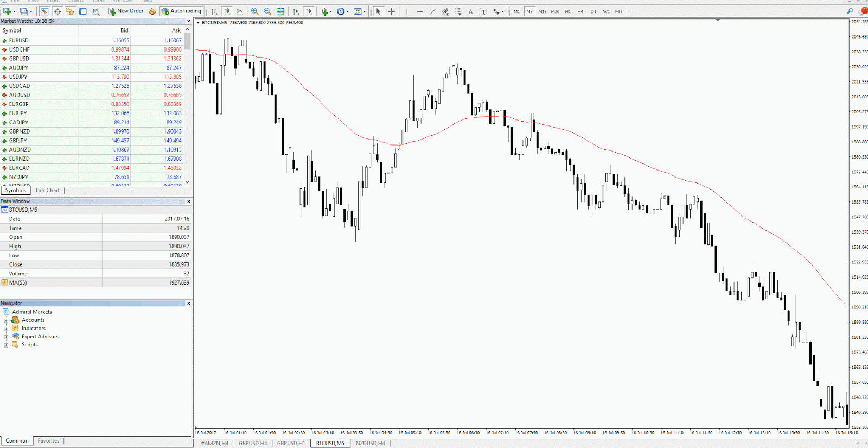The width and height of the screenshot is (868, 448).
Task: Click the New Order button
Action: pyautogui.click(x=126, y=11)
